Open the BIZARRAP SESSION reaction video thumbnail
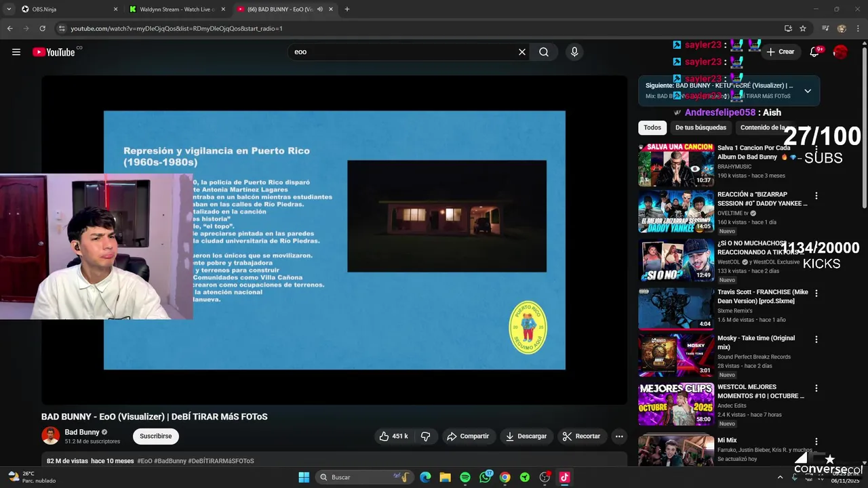Screen dimensions: 868x488 point(676,212)
